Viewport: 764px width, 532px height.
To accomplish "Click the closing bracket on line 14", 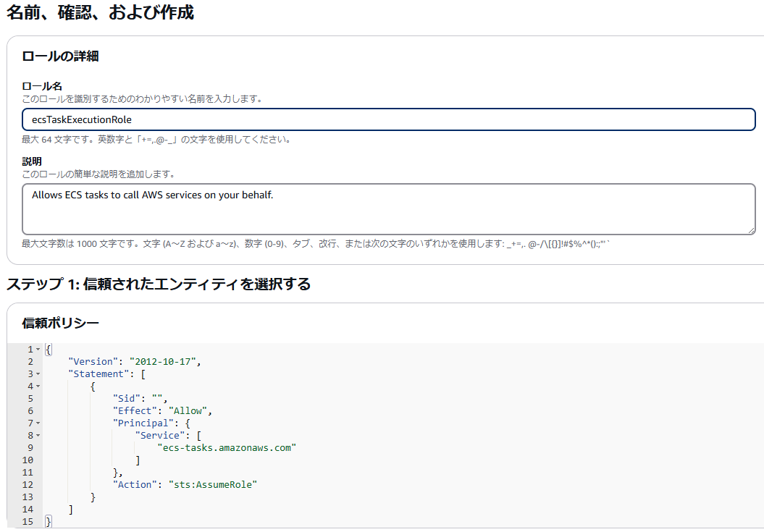I will (71, 510).
